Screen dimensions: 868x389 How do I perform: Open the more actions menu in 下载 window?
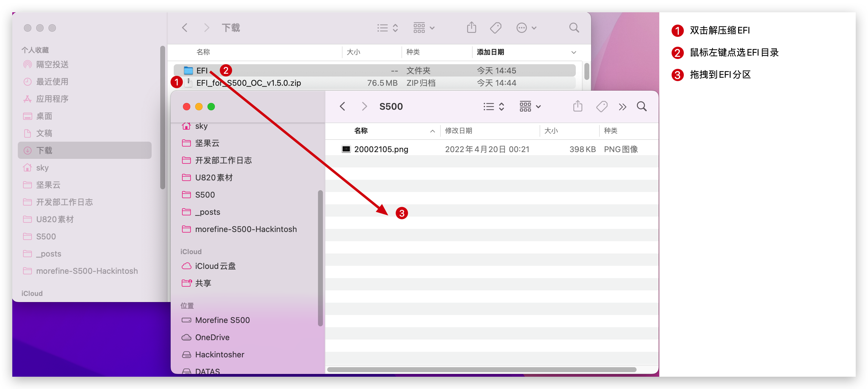[526, 28]
